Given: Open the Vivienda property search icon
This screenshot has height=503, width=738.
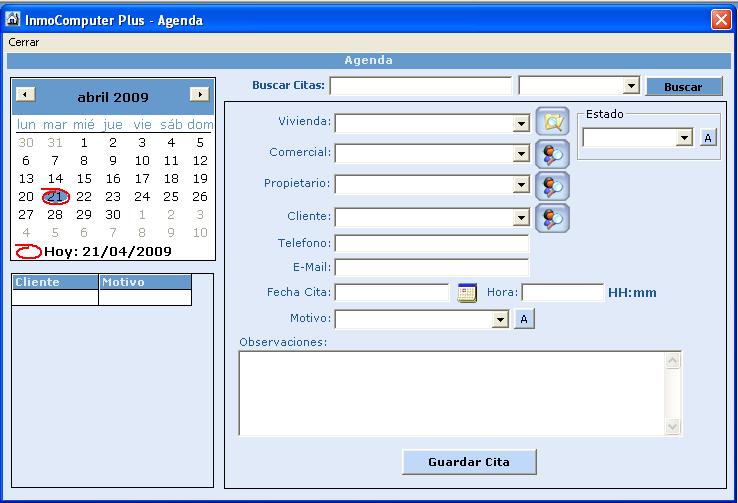Looking at the screenshot, I should tap(553, 122).
